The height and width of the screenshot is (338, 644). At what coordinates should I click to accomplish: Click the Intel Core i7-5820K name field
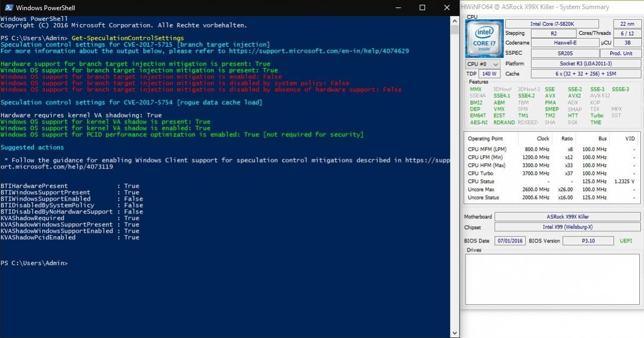(552, 24)
